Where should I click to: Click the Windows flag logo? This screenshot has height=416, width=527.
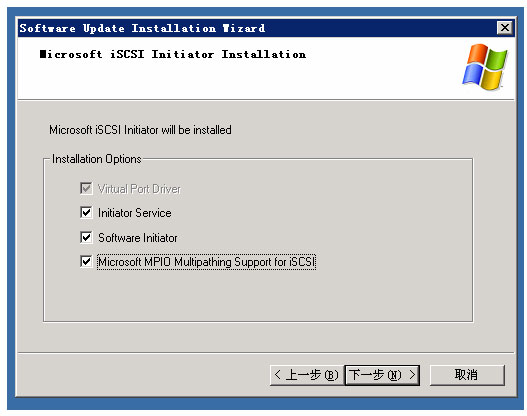tap(485, 67)
